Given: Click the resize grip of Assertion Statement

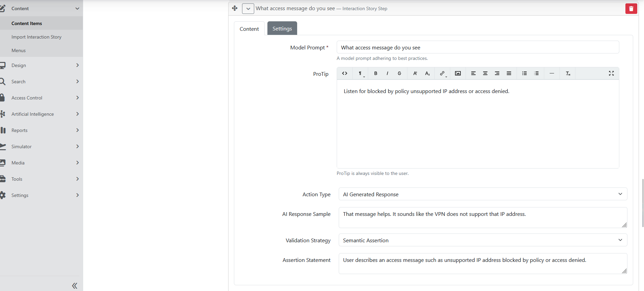Looking at the screenshot, I should click(624, 271).
